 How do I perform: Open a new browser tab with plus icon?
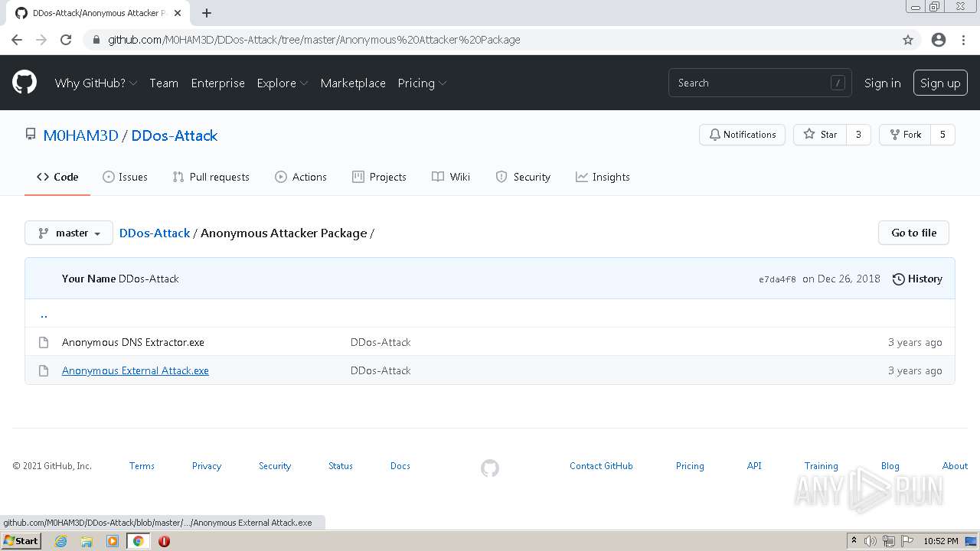pyautogui.click(x=207, y=13)
